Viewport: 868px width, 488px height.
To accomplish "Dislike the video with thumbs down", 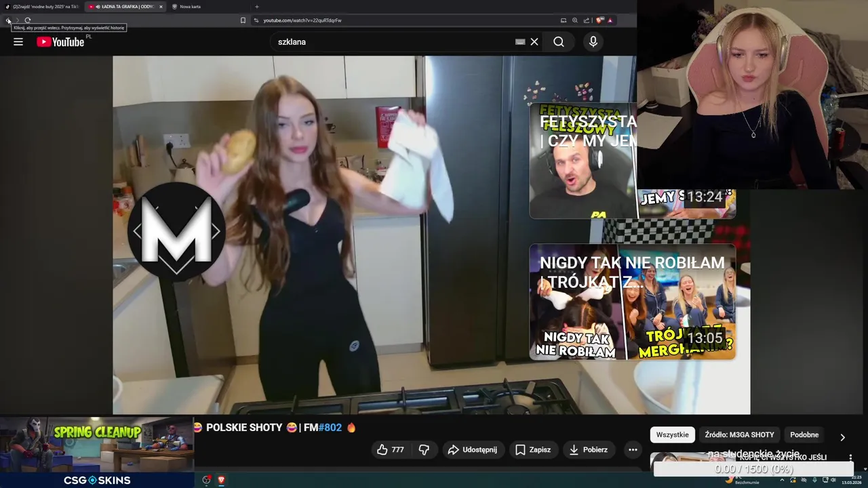I will (424, 449).
